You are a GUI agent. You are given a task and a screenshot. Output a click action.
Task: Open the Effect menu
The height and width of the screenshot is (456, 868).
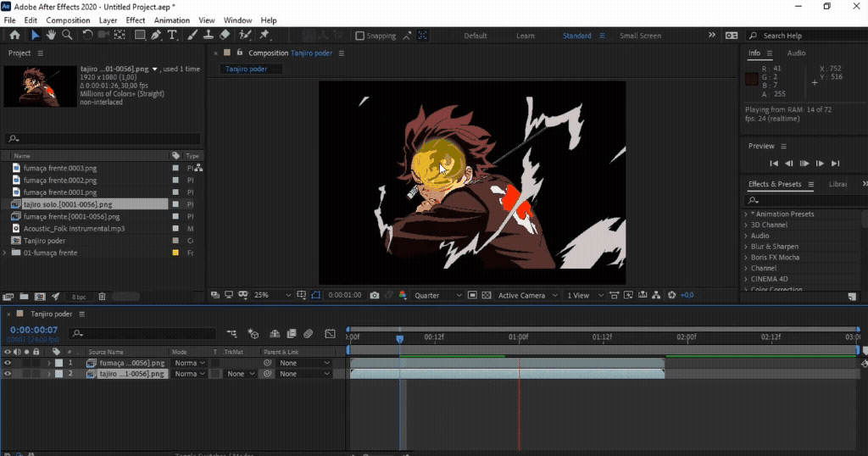[x=135, y=20]
